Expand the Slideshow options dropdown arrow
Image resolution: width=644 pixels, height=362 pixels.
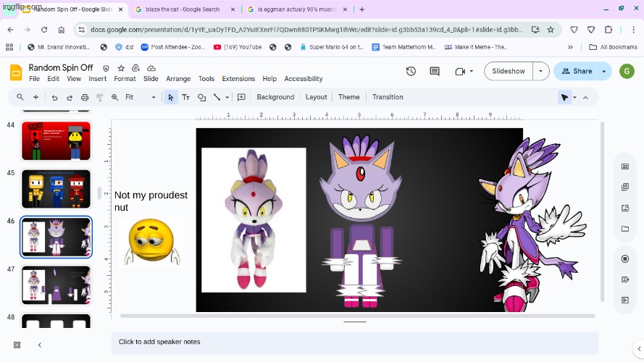pos(540,72)
